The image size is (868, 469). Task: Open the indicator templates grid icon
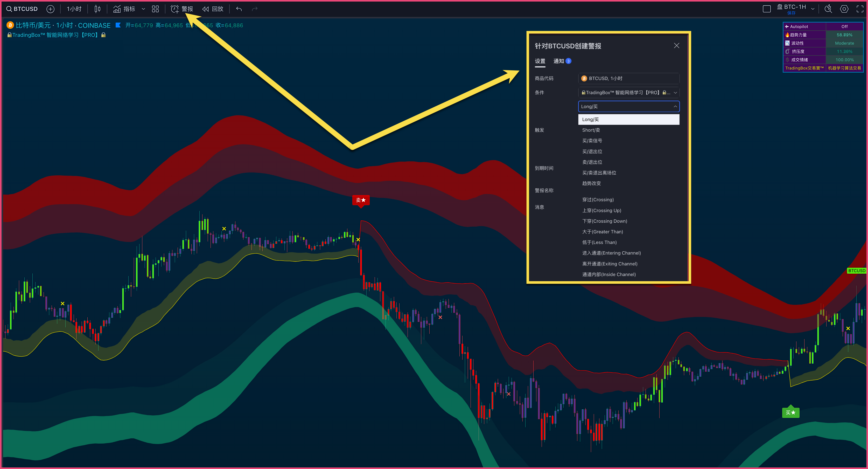155,9
